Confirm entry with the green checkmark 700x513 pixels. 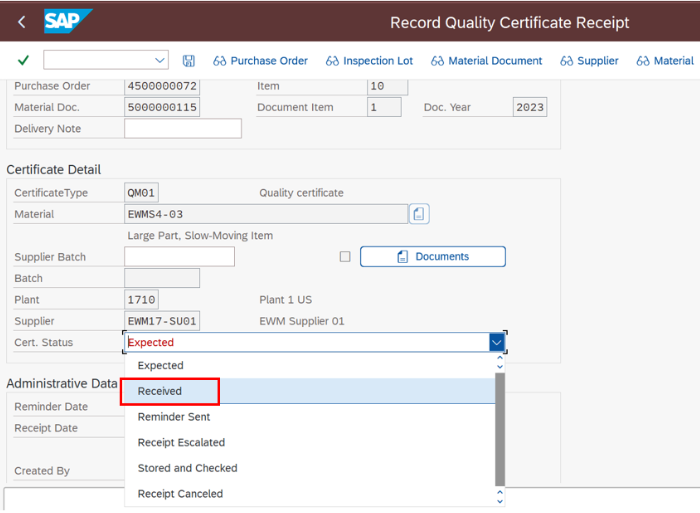(23, 60)
